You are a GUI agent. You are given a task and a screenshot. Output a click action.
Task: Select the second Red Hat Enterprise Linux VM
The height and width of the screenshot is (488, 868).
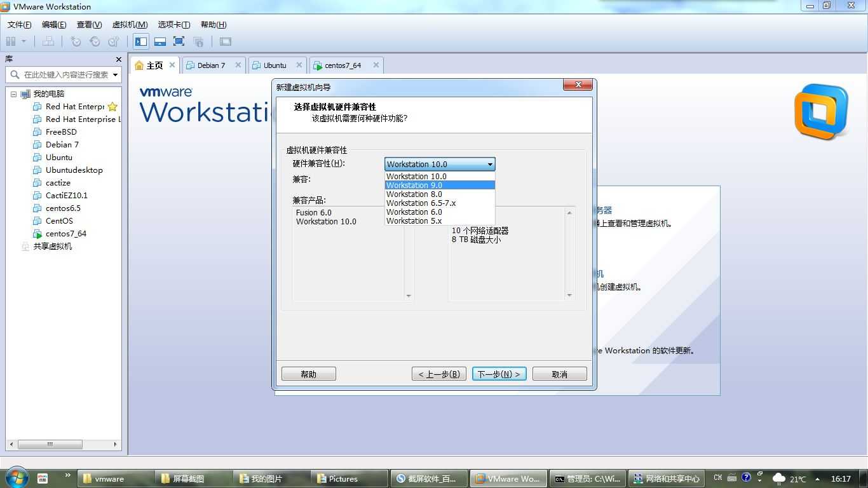click(x=76, y=119)
